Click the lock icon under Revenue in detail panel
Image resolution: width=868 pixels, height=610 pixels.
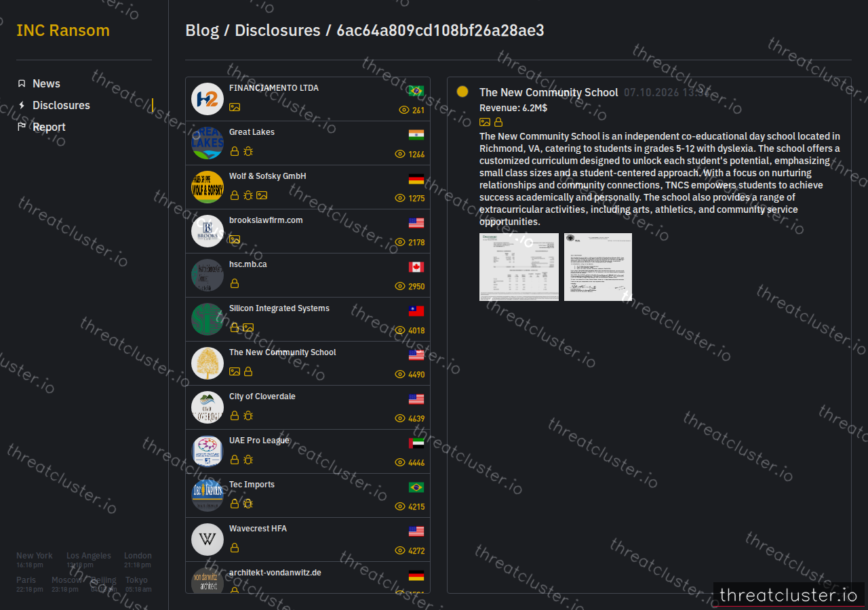pyautogui.click(x=498, y=123)
